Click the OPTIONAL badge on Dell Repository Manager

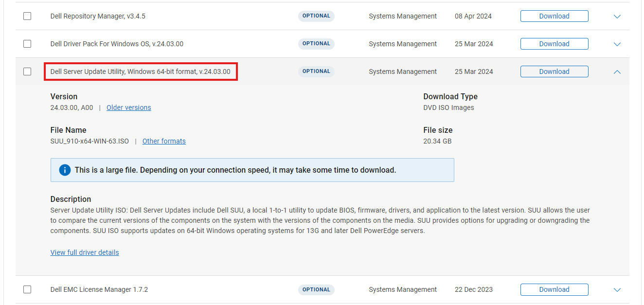(x=316, y=16)
